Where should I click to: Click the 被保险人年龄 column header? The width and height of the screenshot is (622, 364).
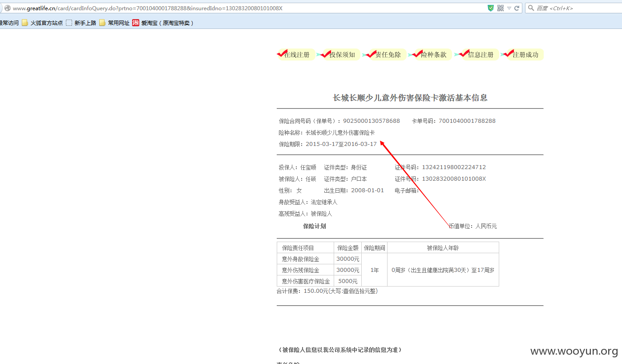[443, 248]
